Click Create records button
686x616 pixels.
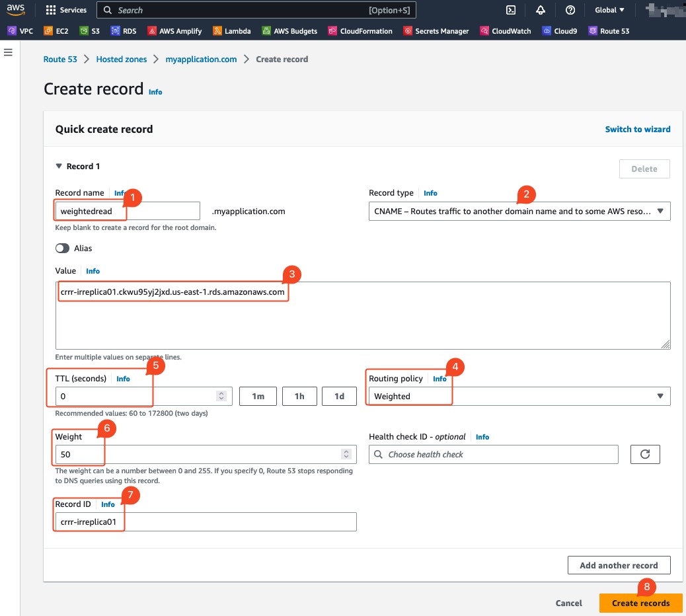640,603
